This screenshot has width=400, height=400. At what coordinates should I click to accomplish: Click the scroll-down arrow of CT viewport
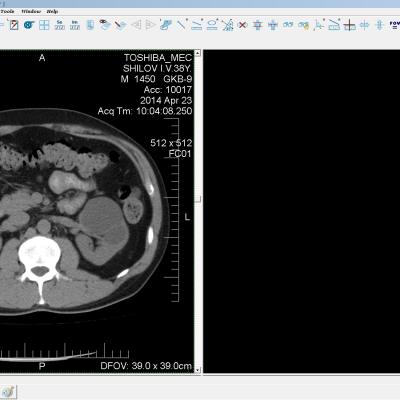pos(198,370)
